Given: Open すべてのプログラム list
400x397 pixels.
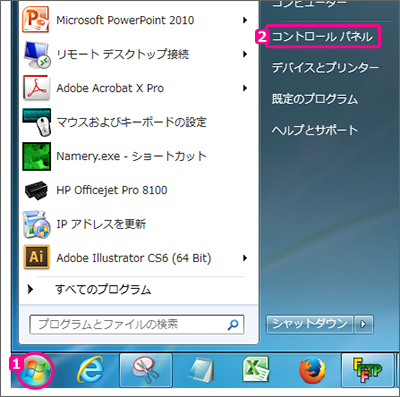Looking at the screenshot, I should coord(103,289).
